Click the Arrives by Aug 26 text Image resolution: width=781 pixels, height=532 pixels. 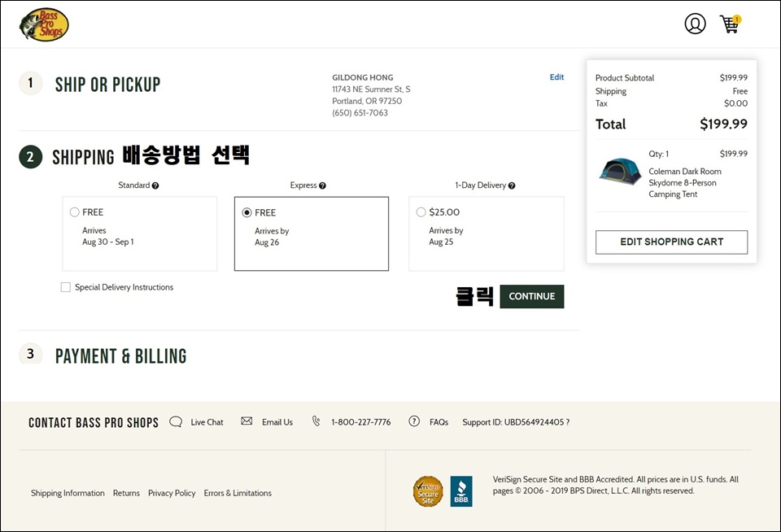click(272, 237)
